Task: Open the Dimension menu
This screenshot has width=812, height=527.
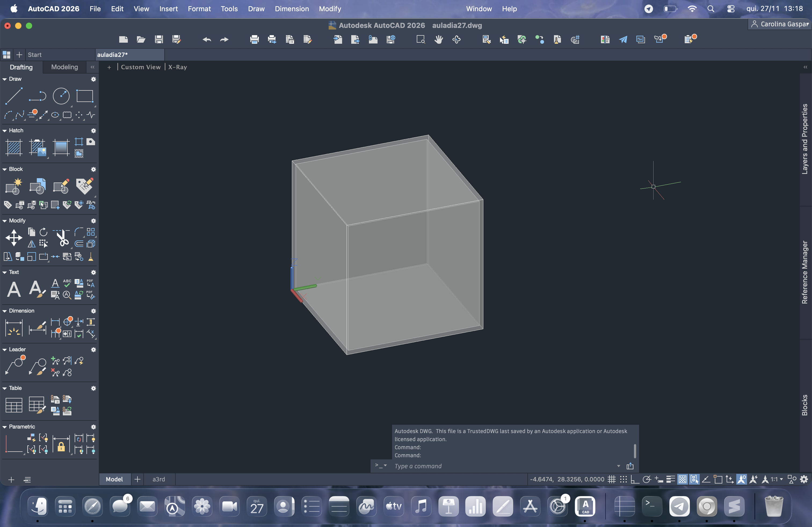Action: tap(292, 9)
